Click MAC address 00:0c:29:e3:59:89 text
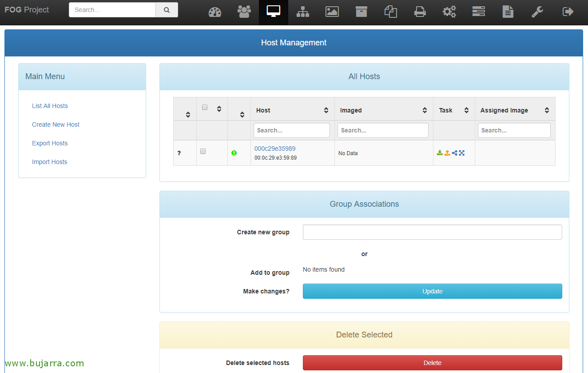Viewport: 588px width, 373px height. (x=275, y=158)
